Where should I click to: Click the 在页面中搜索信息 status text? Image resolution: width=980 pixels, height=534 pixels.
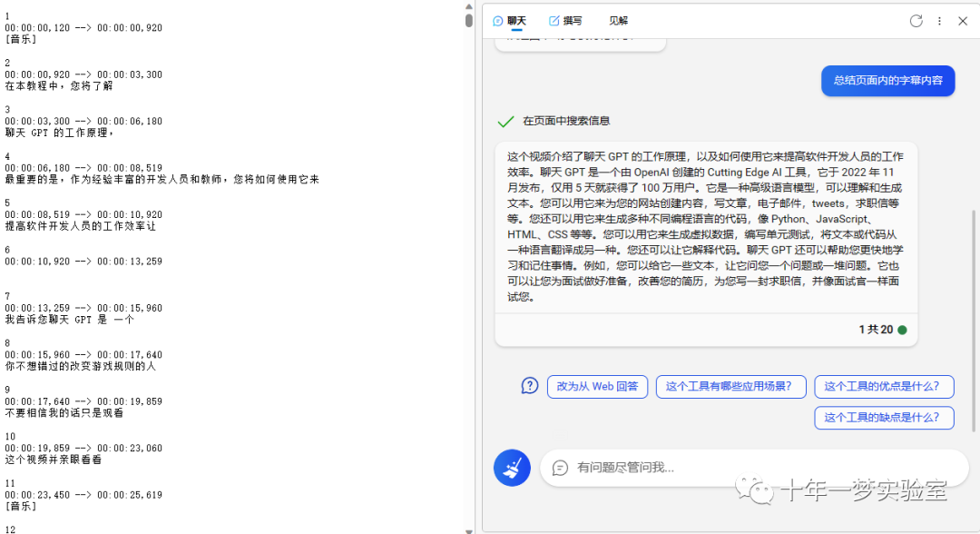click(x=566, y=121)
